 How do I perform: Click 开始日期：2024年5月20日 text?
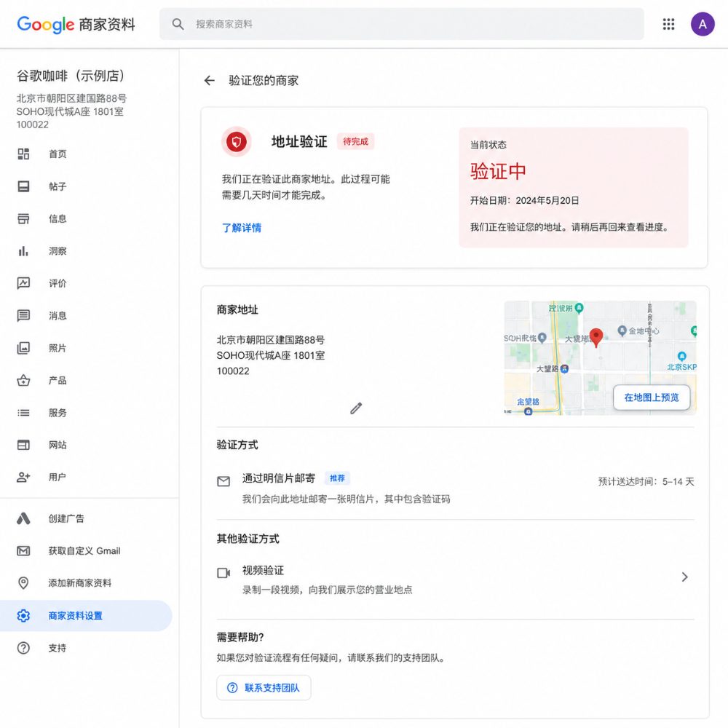[x=524, y=201]
